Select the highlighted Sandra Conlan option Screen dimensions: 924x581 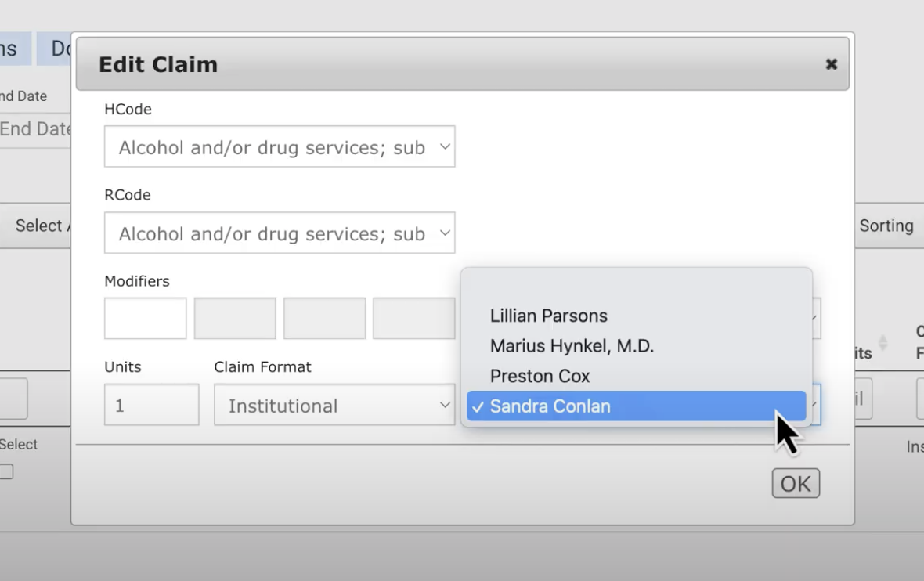tap(637, 406)
